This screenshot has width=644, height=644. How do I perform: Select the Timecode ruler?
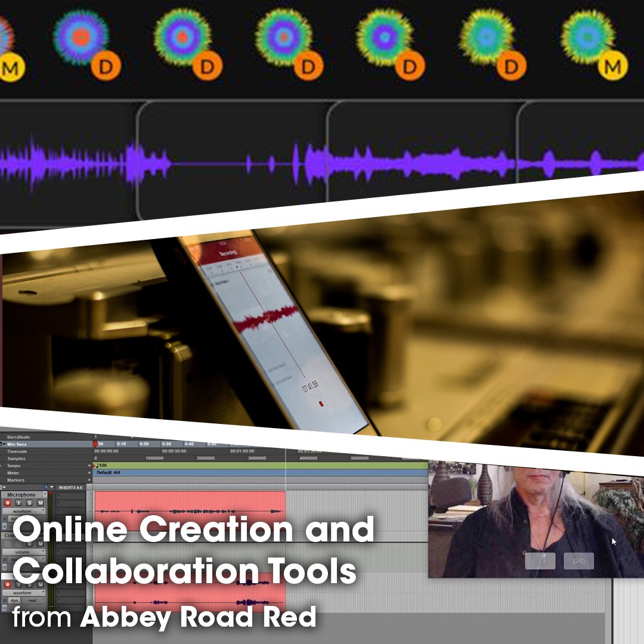pos(17,451)
